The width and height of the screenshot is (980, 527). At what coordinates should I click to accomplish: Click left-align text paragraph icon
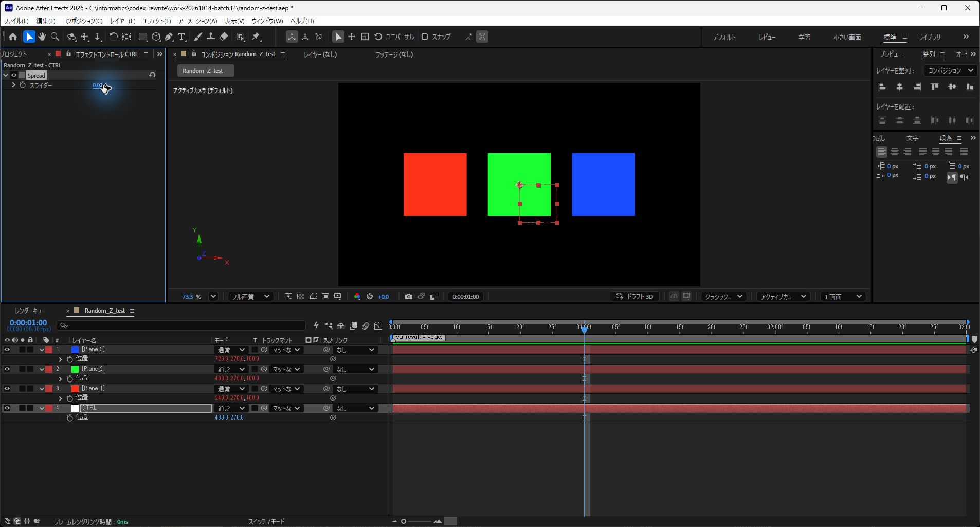[x=882, y=152]
